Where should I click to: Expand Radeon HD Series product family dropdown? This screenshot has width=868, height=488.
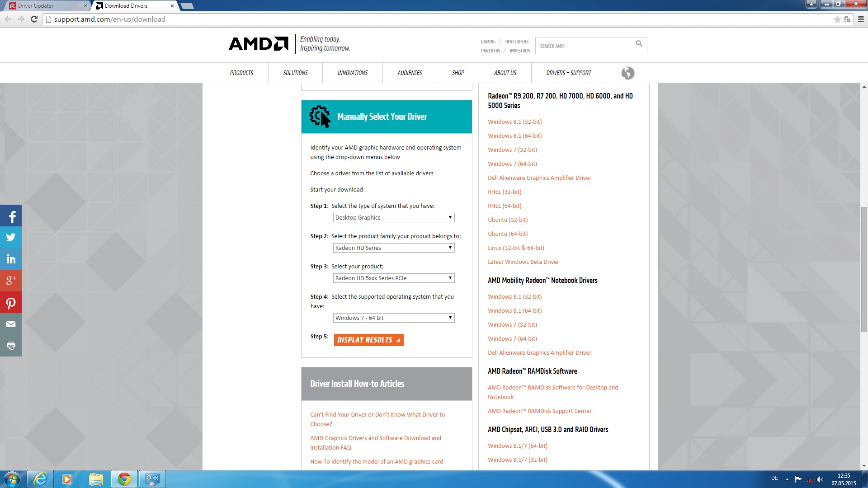(x=393, y=248)
